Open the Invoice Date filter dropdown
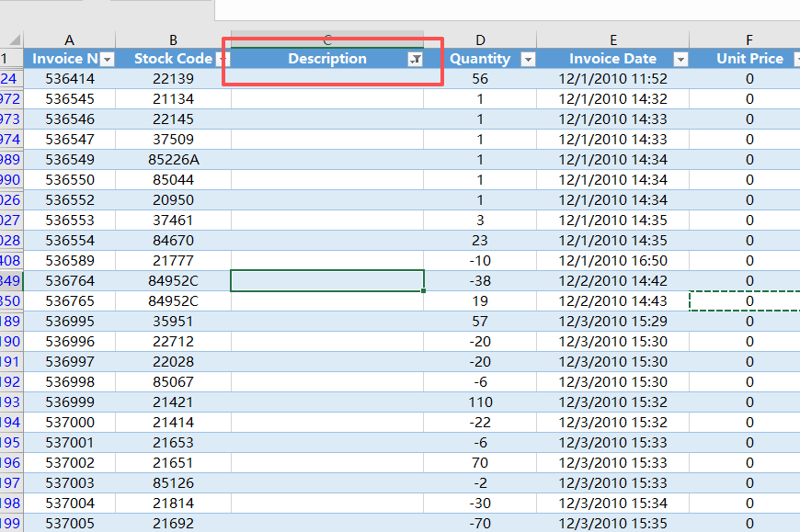 (680, 60)
